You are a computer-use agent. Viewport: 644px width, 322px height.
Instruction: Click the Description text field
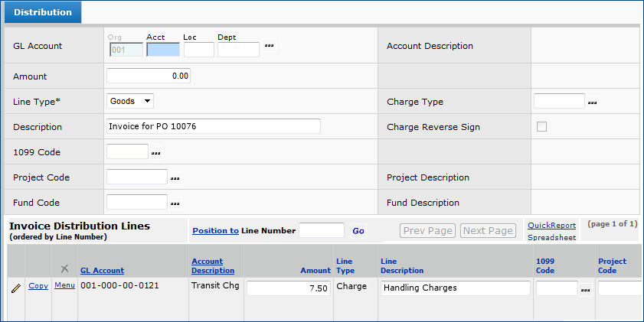pos(213,127)
